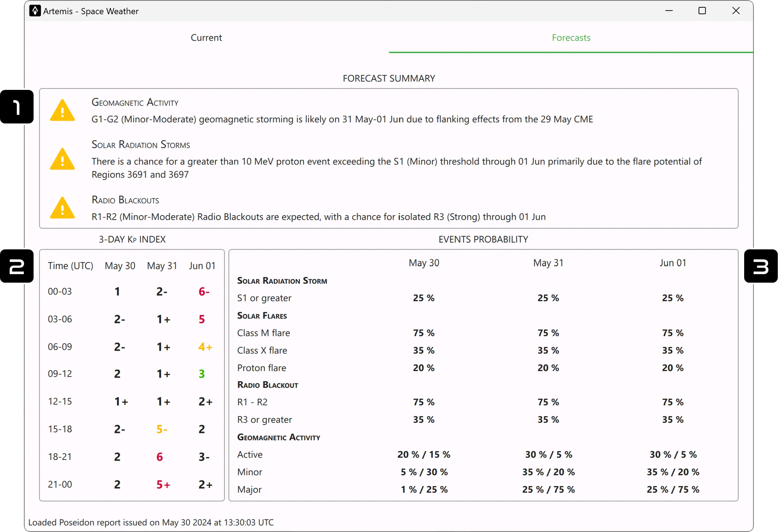Image resolution: width=778 pixels, height=532 pixels.
Task: Click the 3-DAY Kp INDEX title
Action: 132,239
